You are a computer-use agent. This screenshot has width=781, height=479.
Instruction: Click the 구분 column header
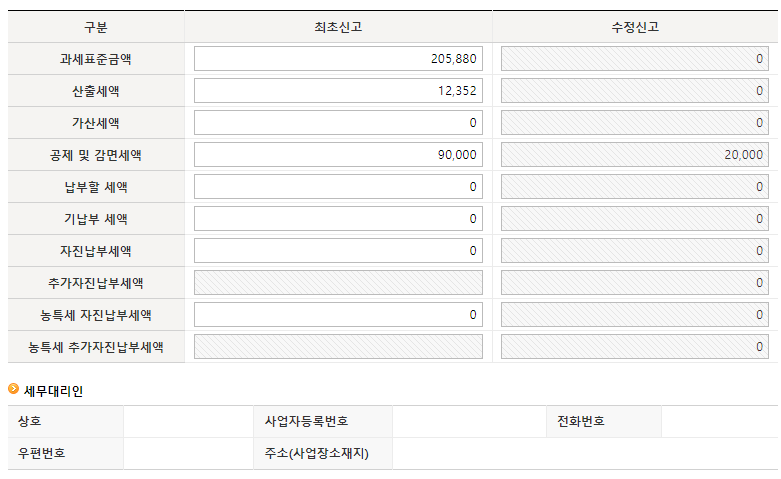pos(96,27)
